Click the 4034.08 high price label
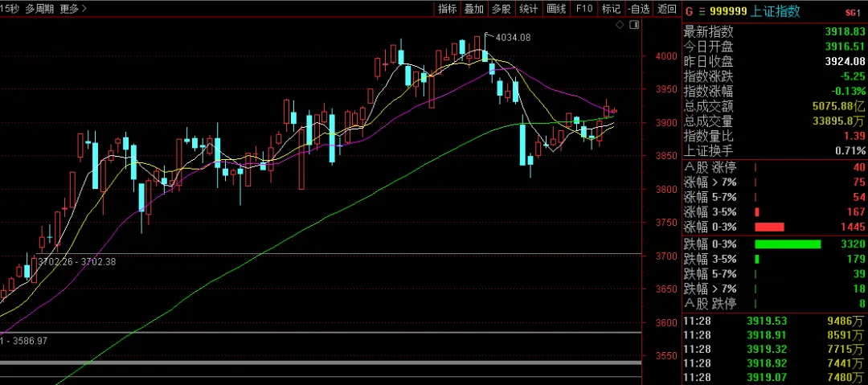The image size is (868, 385). [513, 38]
